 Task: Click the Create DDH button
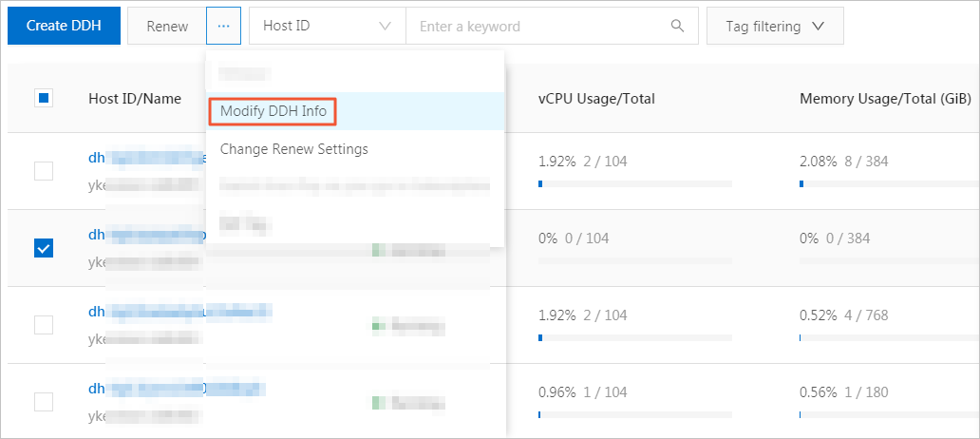point(64,26)
